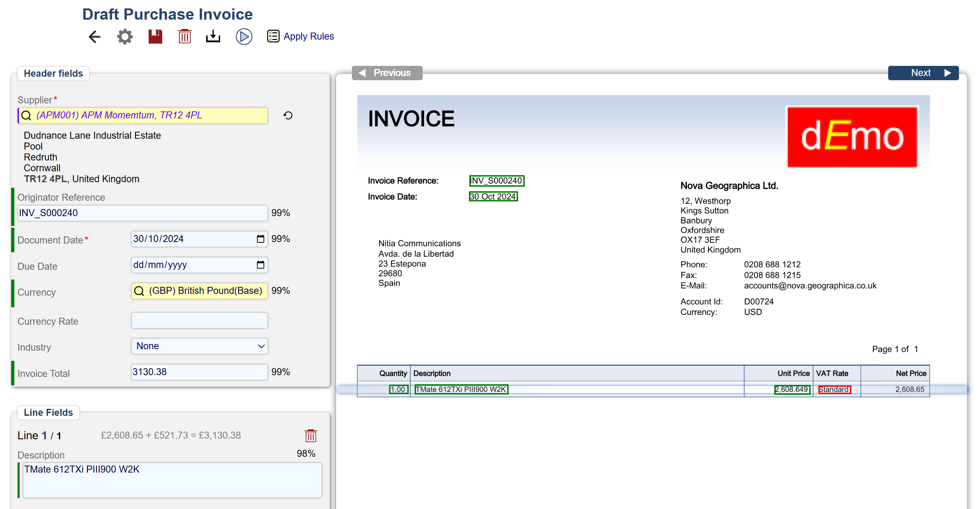Viewport: 980px width, 509px height.
Task: Reset supplier with the circular arrow icon
Action: point(288,116)
